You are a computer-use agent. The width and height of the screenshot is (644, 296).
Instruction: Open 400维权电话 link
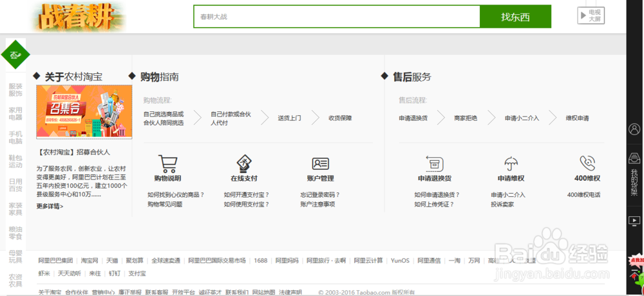583,194
